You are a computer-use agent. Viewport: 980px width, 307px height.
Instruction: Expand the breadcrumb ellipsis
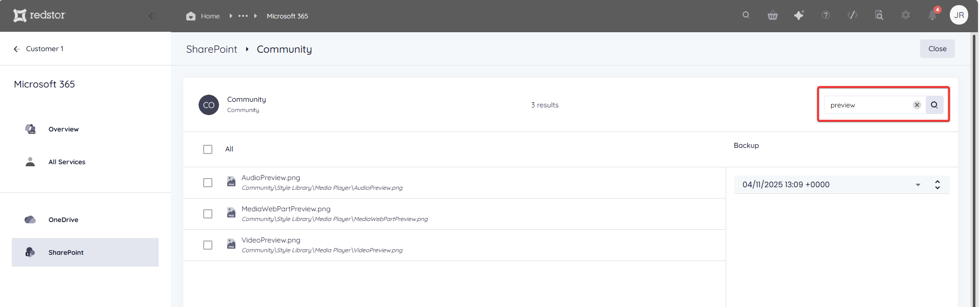coord(243,16)
